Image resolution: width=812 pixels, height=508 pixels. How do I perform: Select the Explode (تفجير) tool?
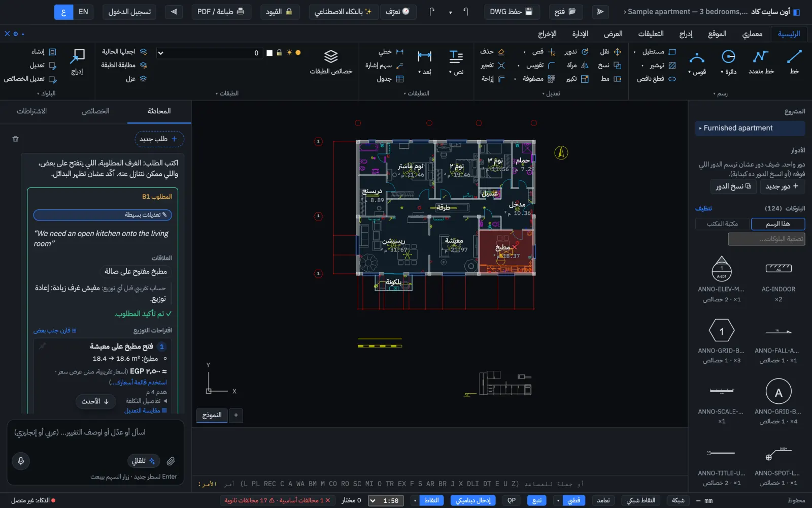(x=493, y=65)
